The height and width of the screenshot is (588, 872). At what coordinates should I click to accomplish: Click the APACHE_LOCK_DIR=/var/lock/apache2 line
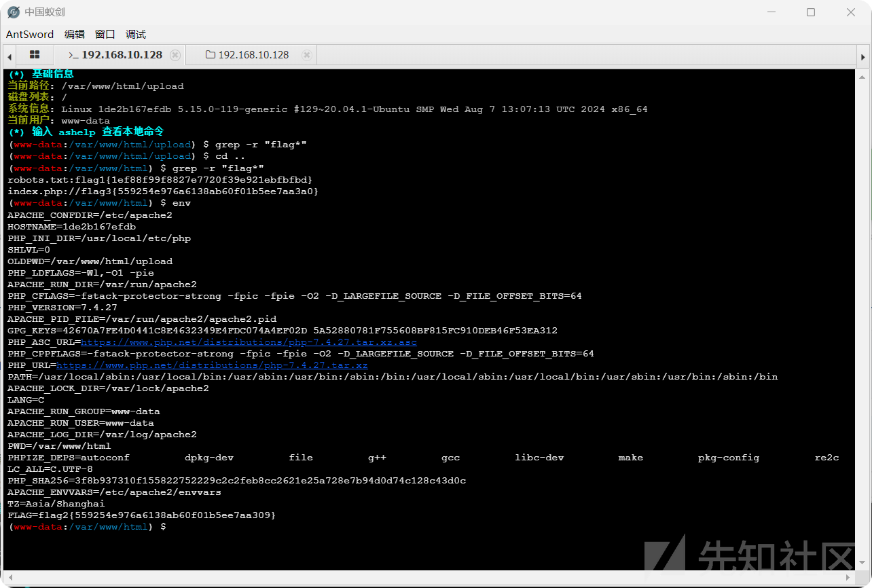[x=108, y=388]
